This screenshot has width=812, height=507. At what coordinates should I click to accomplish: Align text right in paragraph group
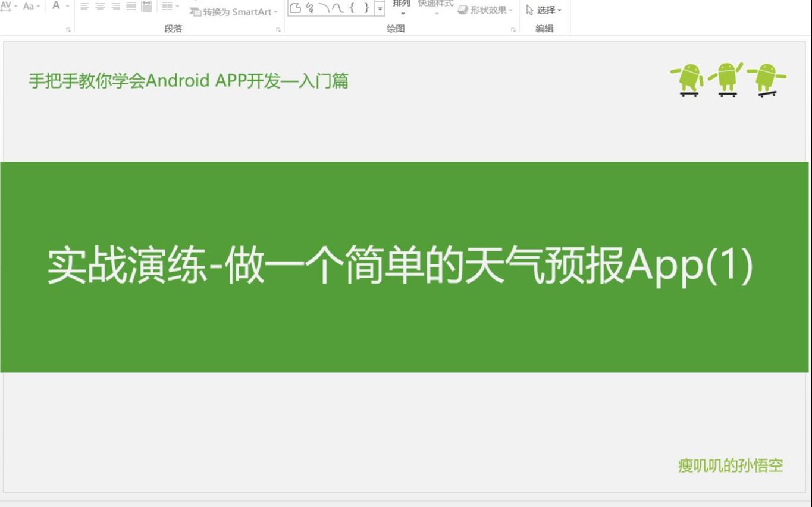click(x=115, y=6)
